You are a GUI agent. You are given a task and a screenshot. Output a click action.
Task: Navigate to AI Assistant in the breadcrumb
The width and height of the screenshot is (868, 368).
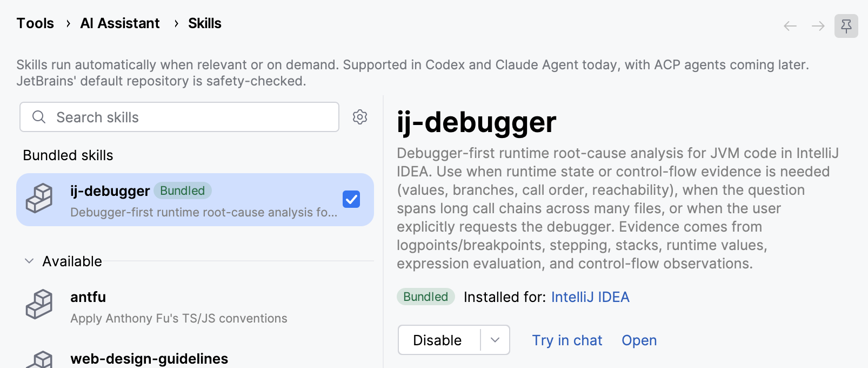click(120, 23)
